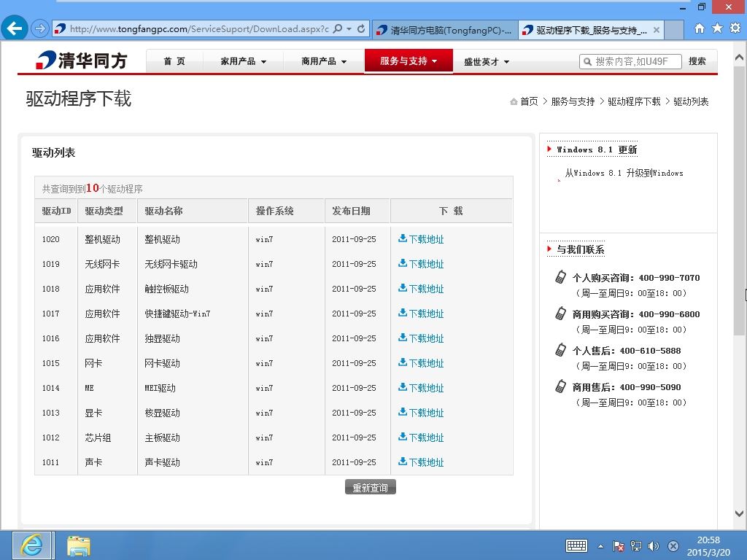Click the download icon in the 1019 无线网卡 row
This screenshot has width=747, height=560.
(x=403, y=262)
